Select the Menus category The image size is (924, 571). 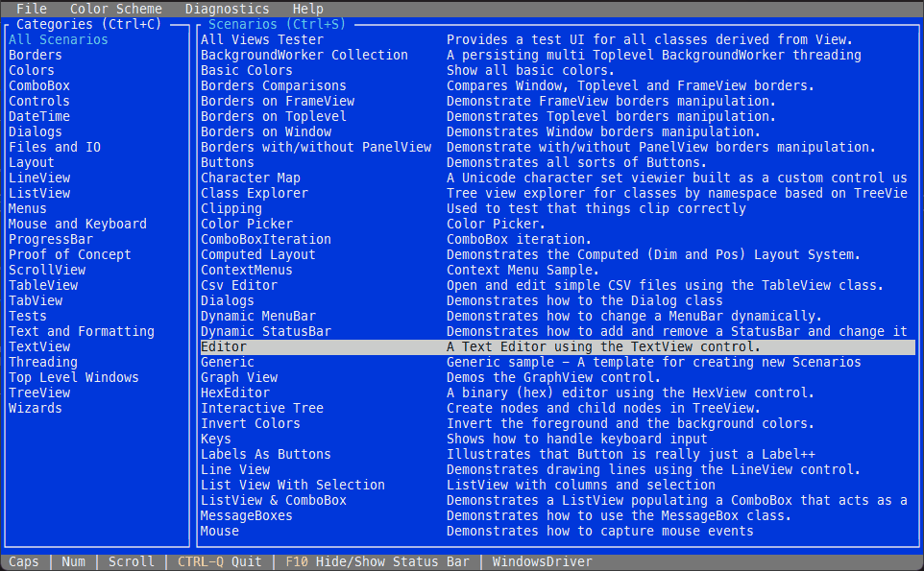click(x=27, y=208)
